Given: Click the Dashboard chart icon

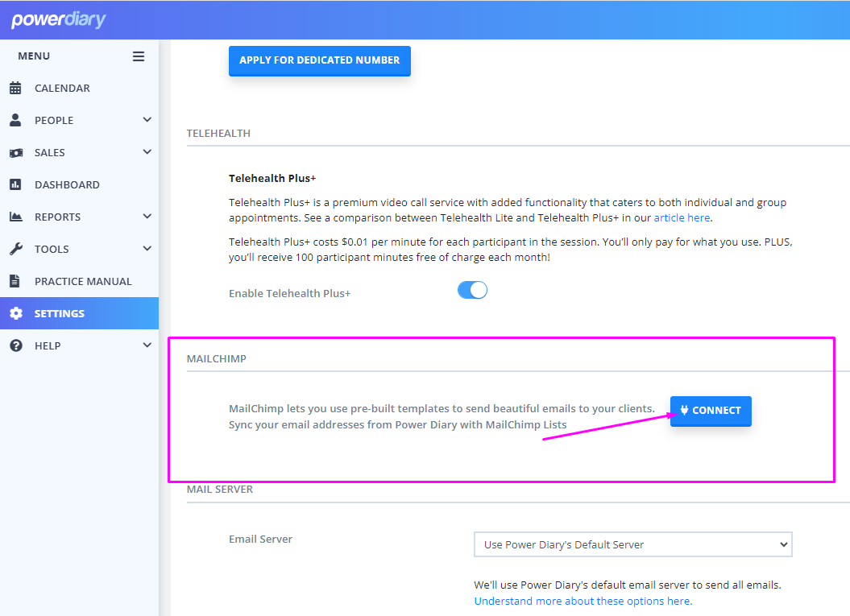Looking at the screenshot, I should pyautogui.click(x=15, y=184).
